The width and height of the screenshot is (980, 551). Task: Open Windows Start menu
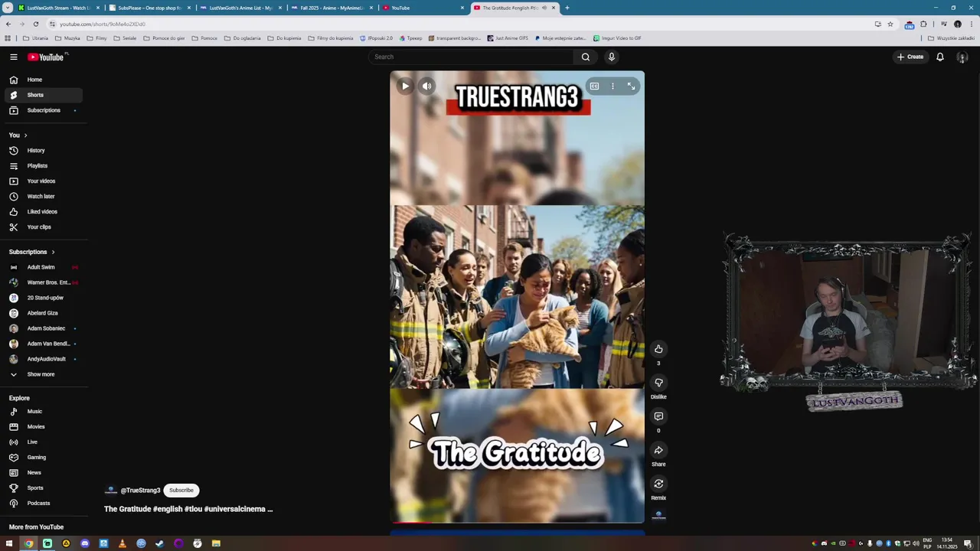tap(9, 543)
